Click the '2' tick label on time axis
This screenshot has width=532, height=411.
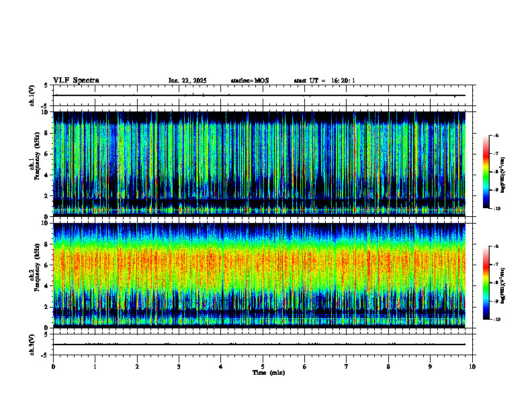(137, 367)
